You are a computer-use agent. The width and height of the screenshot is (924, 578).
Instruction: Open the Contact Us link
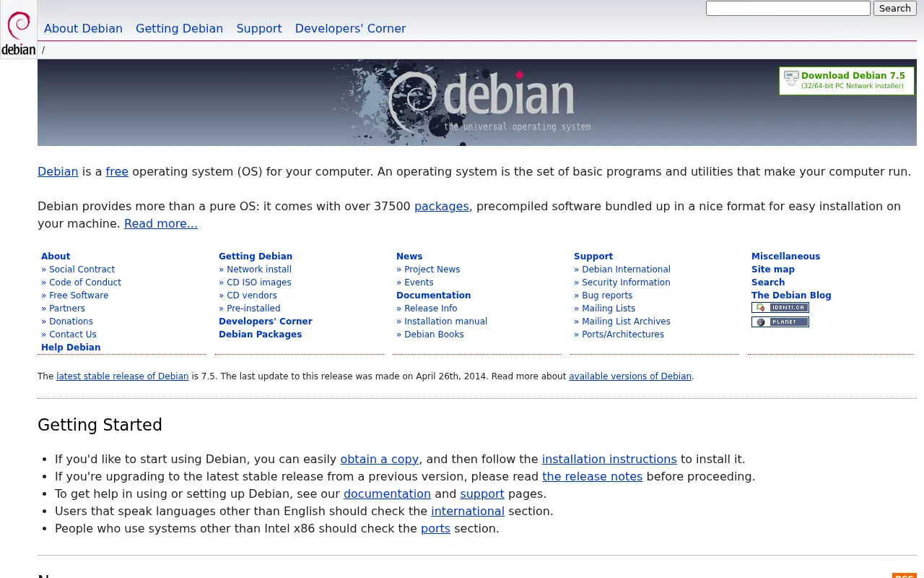pyautogui.click(x=72, y=335)
